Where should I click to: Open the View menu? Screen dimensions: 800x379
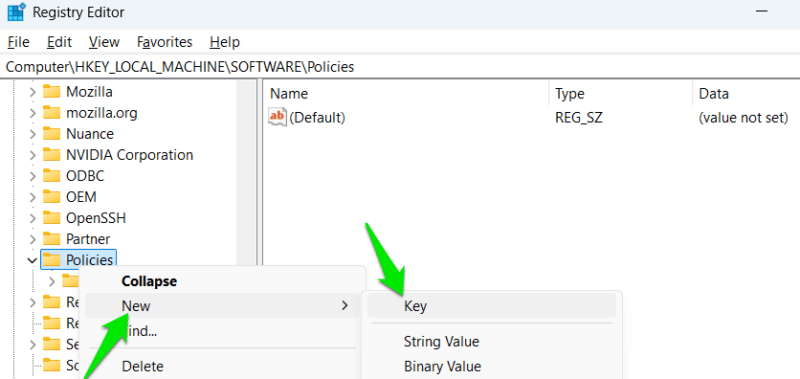click(104, 42)
